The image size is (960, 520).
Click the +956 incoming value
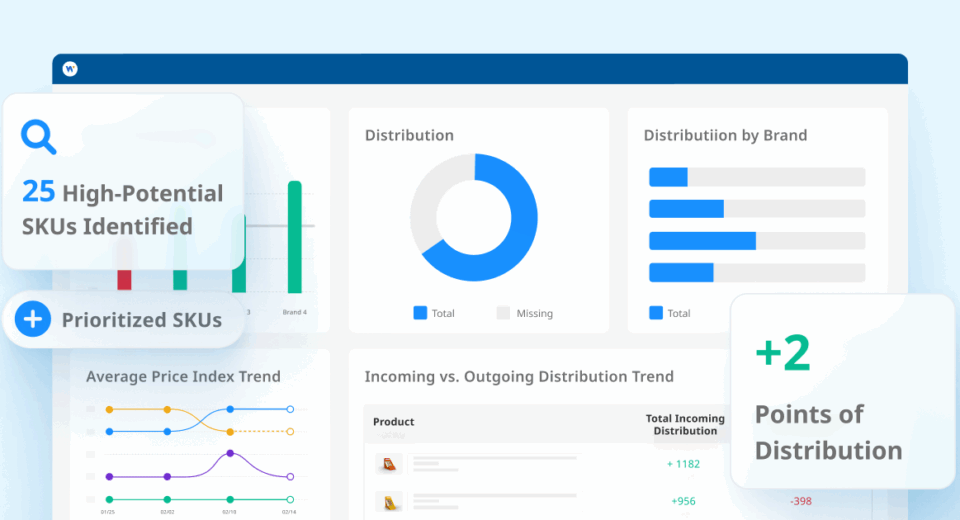tap(683, 501)
